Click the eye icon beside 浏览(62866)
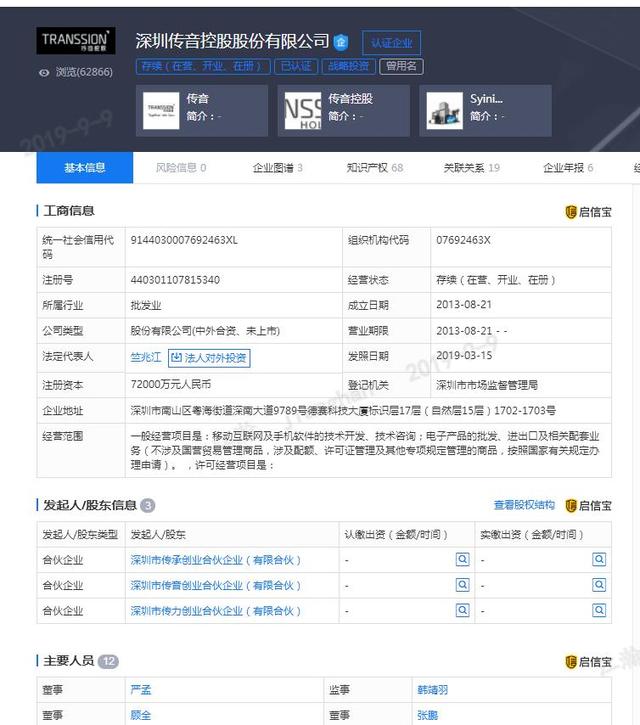The height and width of the screenshot is (725, 640). coord(44,73)
